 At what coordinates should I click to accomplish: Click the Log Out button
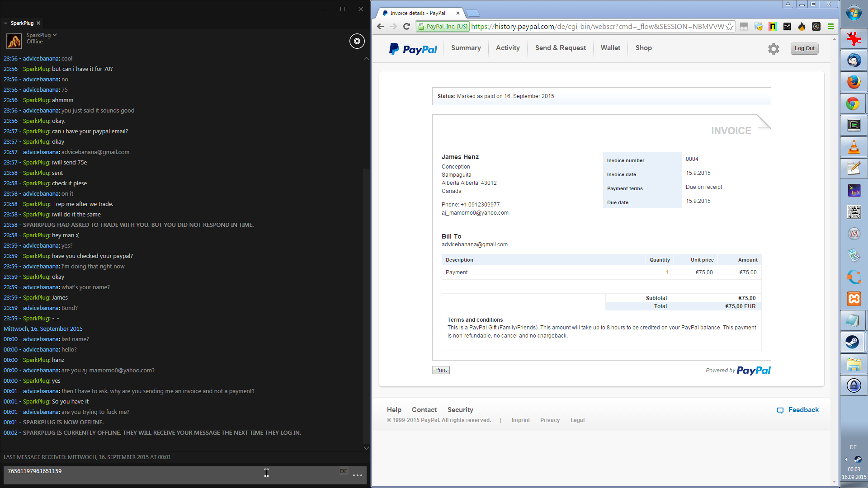(804, 48)
